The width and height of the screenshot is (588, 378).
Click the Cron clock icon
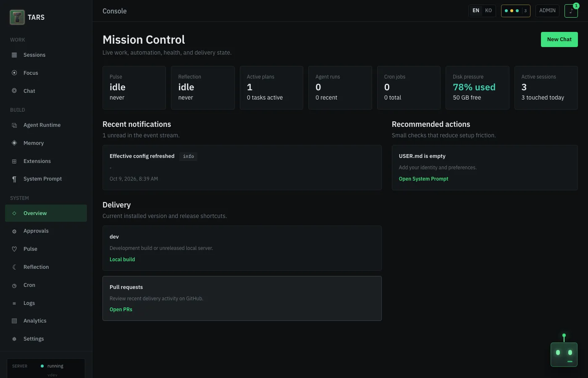pyautogui.click(x=14, y=286)
